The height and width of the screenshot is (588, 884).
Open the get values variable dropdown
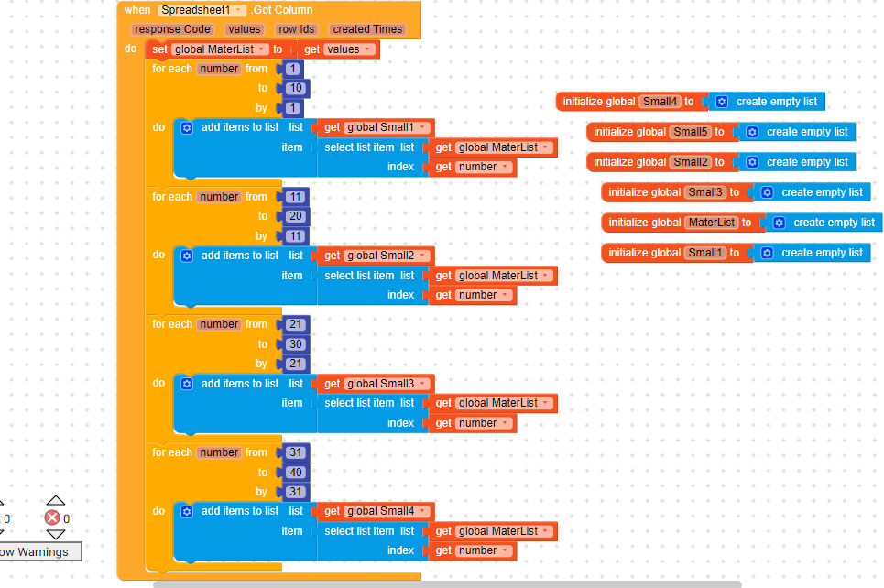point(365,49)
